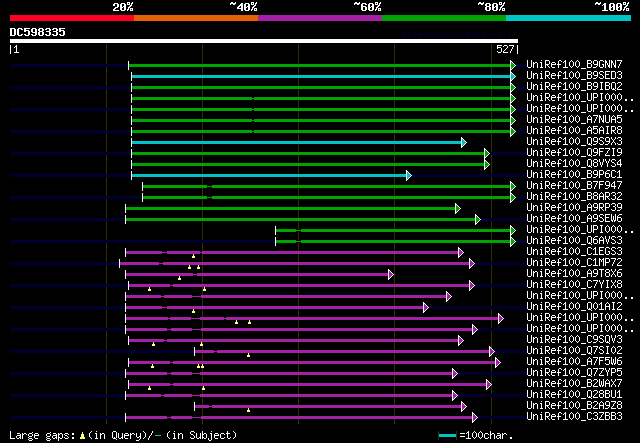Click the green alignment bar for B9GNN7
Image resolution: width=640 pixels, height=443 pixels.
click(x=319, y=65)
